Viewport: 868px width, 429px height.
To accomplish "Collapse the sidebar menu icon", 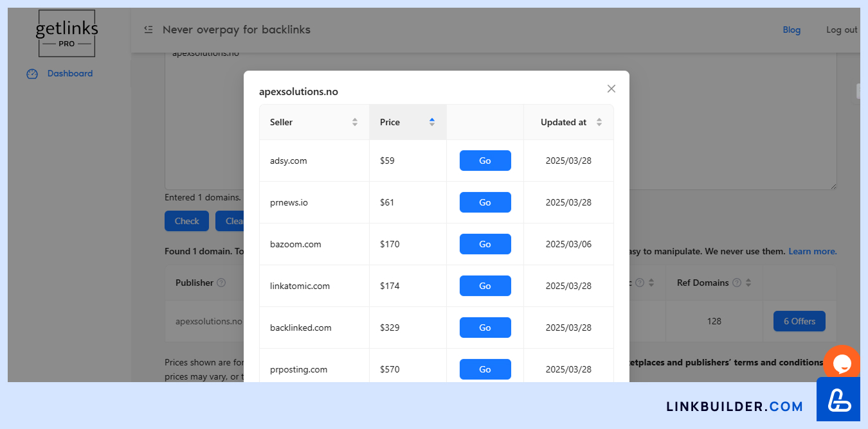I will tap(149, 30).
